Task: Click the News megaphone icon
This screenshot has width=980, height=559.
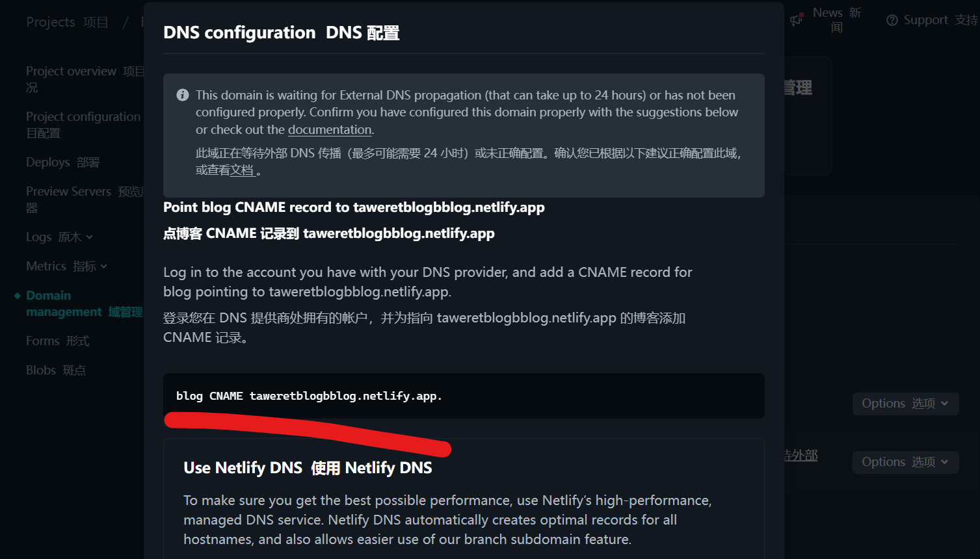Action: point(796,20)
